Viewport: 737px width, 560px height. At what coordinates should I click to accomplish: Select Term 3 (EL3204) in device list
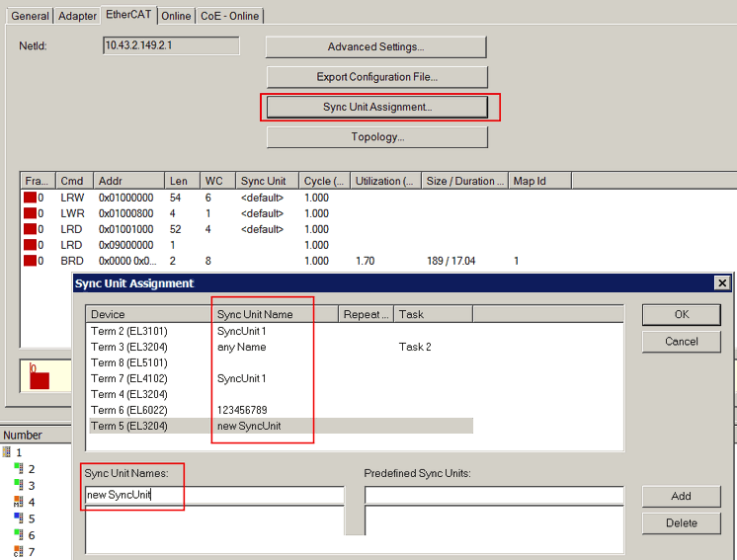[x=129, y=347]
